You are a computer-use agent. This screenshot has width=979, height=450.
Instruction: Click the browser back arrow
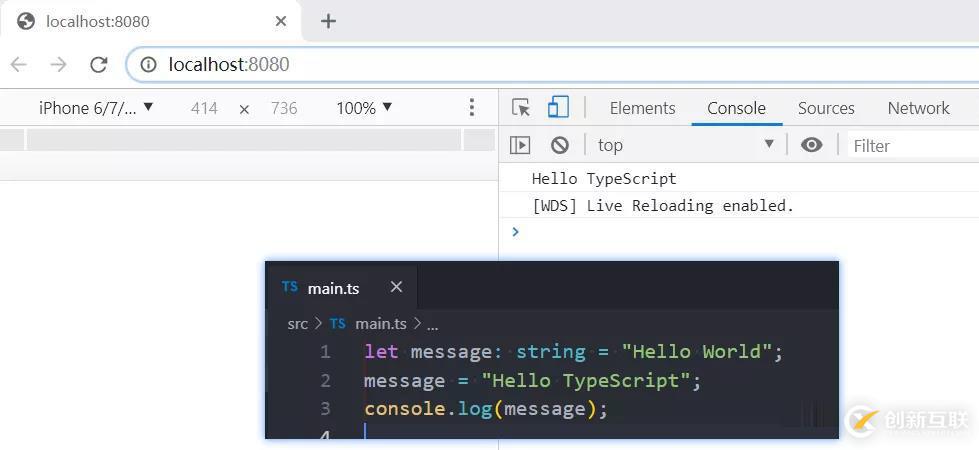click(x=19, y=64)
